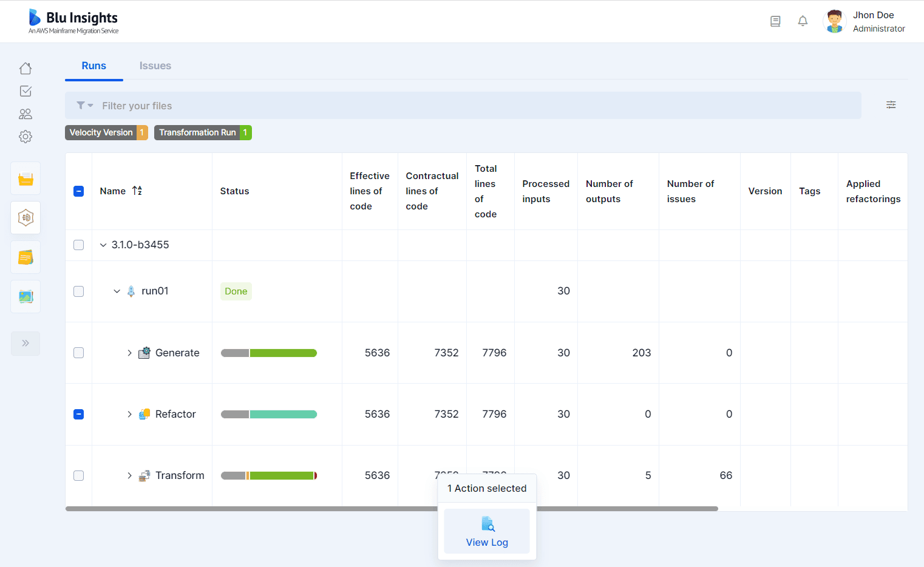This screenshot has width=924, height=567.
Task: Collapse the 3.1.0-b3455 version group
Action: coord(103,245)
